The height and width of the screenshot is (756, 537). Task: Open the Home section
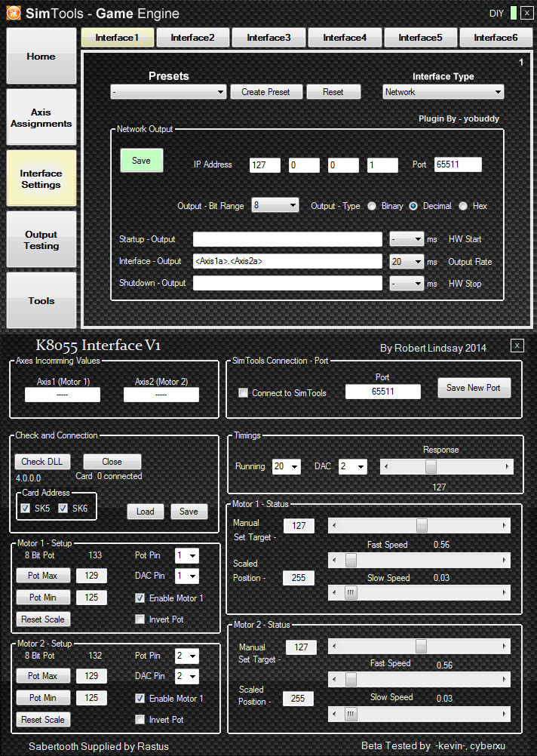point(41,56)
